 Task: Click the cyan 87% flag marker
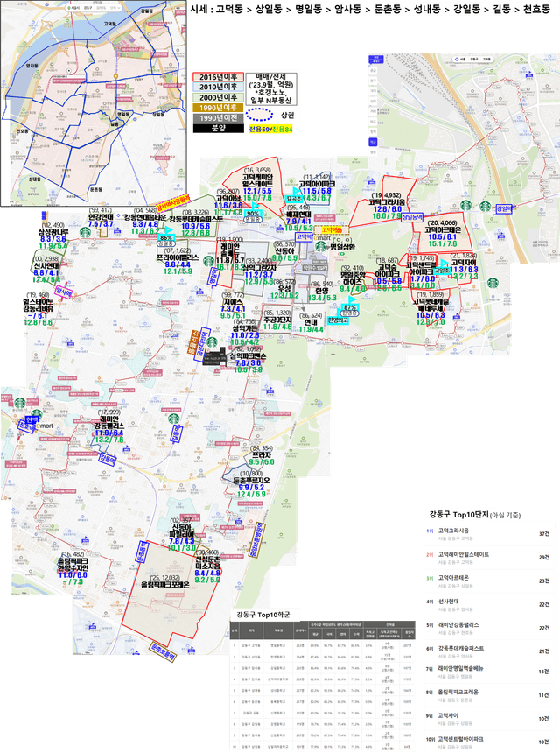coord(350,305)
